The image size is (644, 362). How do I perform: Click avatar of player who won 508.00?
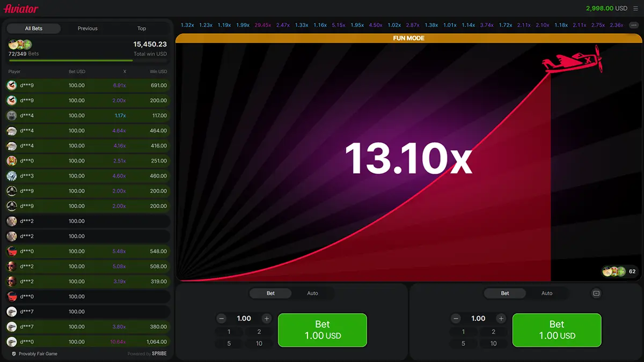[12, 266]
